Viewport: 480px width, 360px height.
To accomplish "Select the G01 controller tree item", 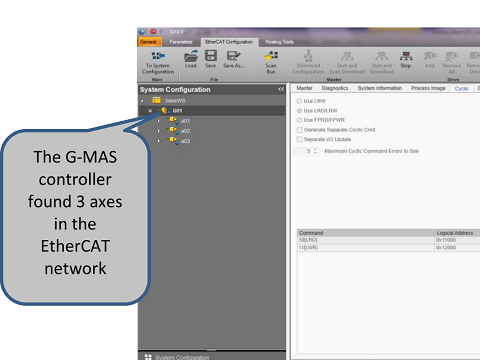I will pos(177,111).
